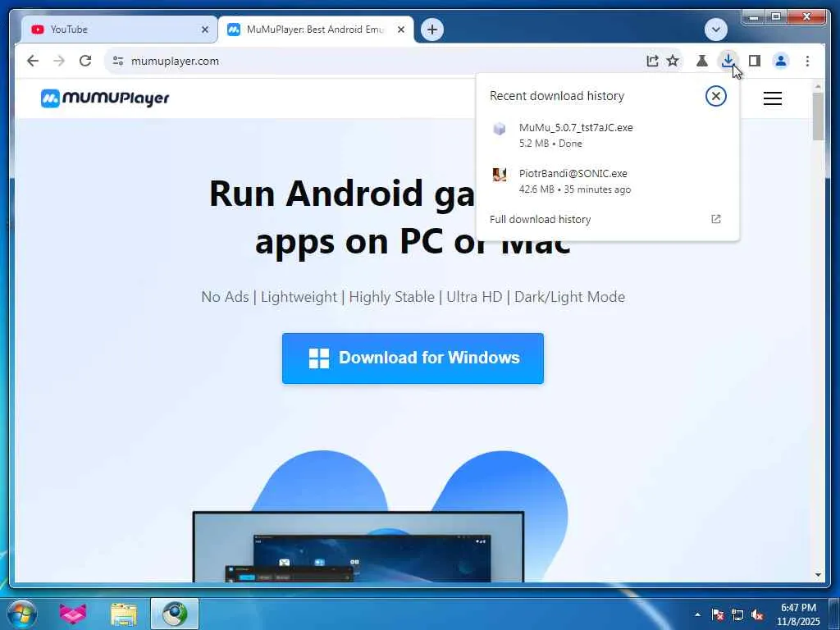
Task: Open the pink fox taskbar app
Action: [x=73, y=614]
